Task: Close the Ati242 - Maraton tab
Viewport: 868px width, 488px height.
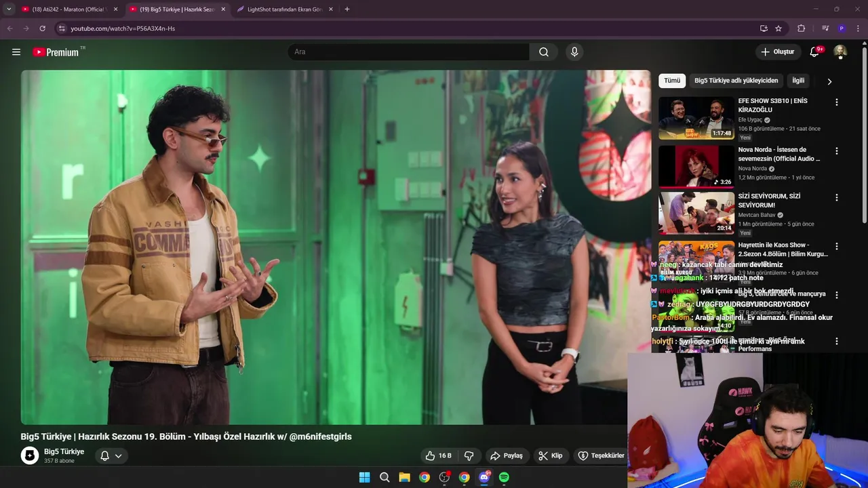Action: point(115,9)
